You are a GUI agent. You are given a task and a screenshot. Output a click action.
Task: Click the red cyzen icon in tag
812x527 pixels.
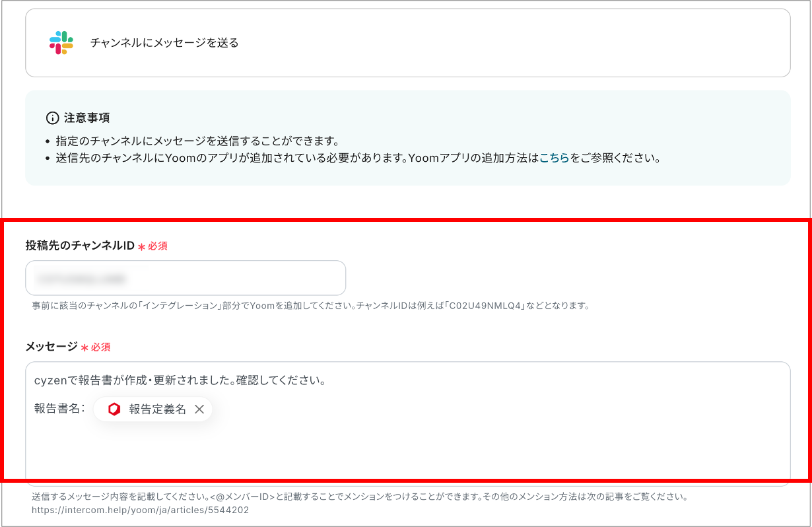click(x=114, y=409)
